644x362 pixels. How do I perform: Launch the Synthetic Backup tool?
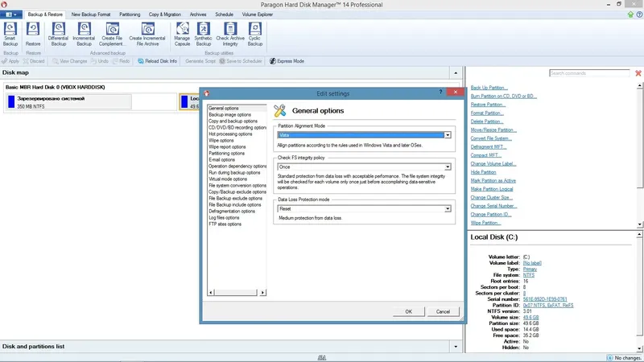tap(204, 34)
